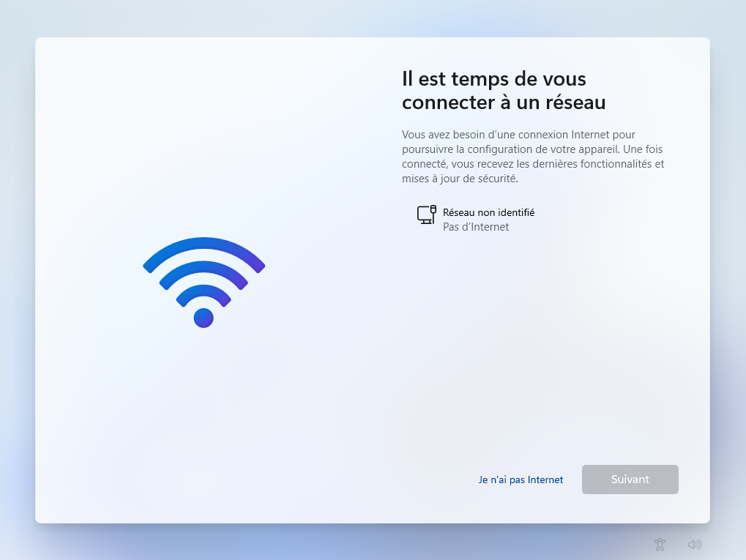Screen dimensions: 746x560
Task: Open the volume speaker icon
Action: coord(695,545)
